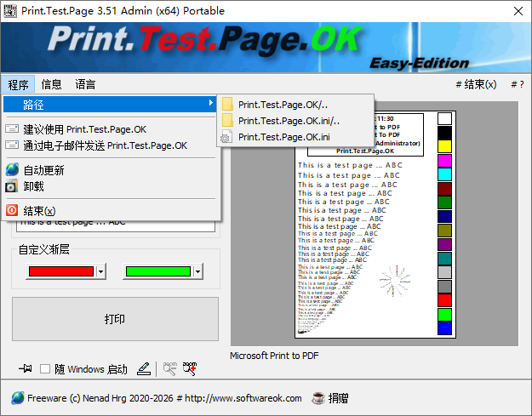The height and width of the screenshot is (416, 532).
Task: Click the application icon in title bar
Action: pos(10,11)
